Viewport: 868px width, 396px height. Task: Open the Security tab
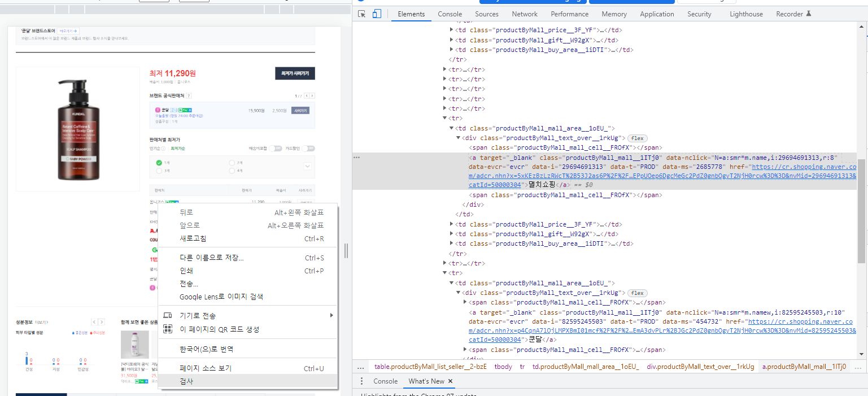pos(699,14)
